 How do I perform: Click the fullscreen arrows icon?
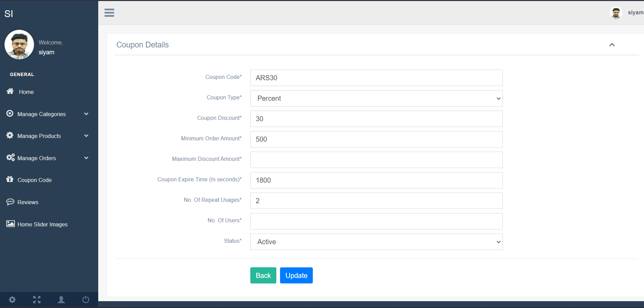[37, 300]
